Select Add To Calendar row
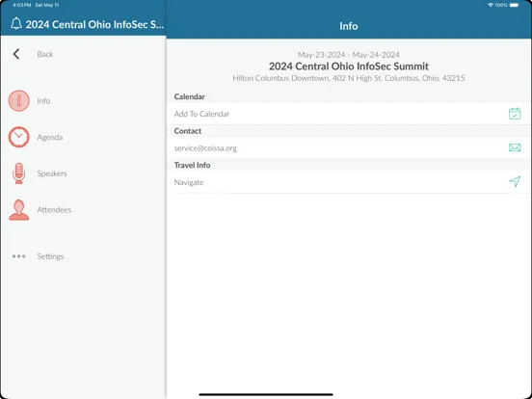This screenshot has width=532, height=399. (349, 114)
